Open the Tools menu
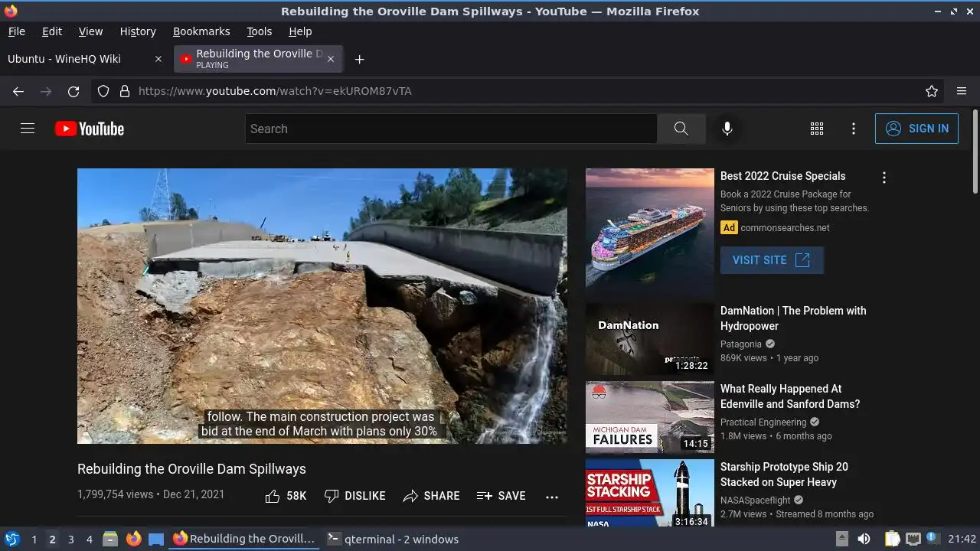Screen dimensions: 980x551 click(259, 31)
